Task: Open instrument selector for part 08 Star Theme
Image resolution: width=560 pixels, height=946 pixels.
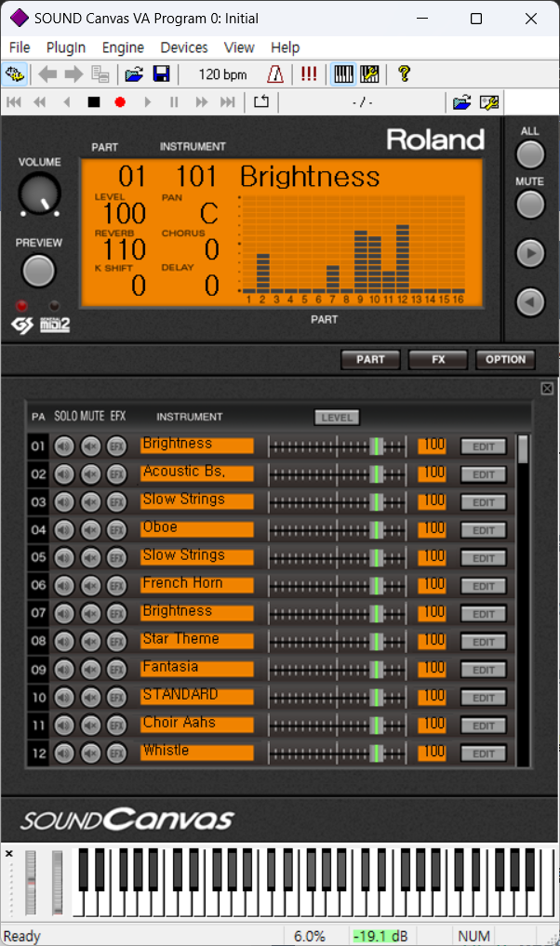Action: [196, 641]
